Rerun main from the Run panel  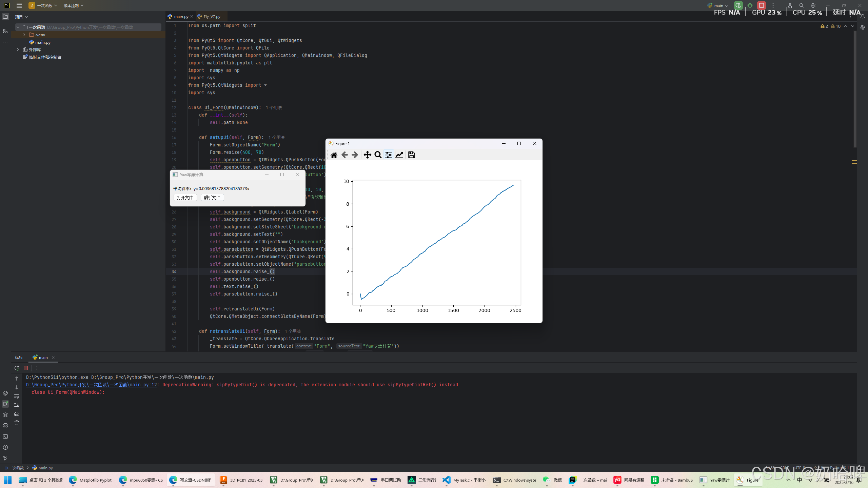pos(17,368)
